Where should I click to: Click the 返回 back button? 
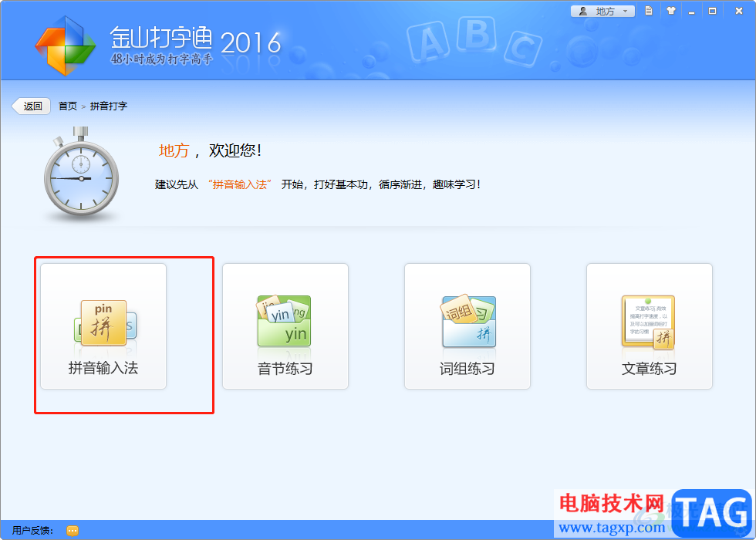(x=32, y=106)
